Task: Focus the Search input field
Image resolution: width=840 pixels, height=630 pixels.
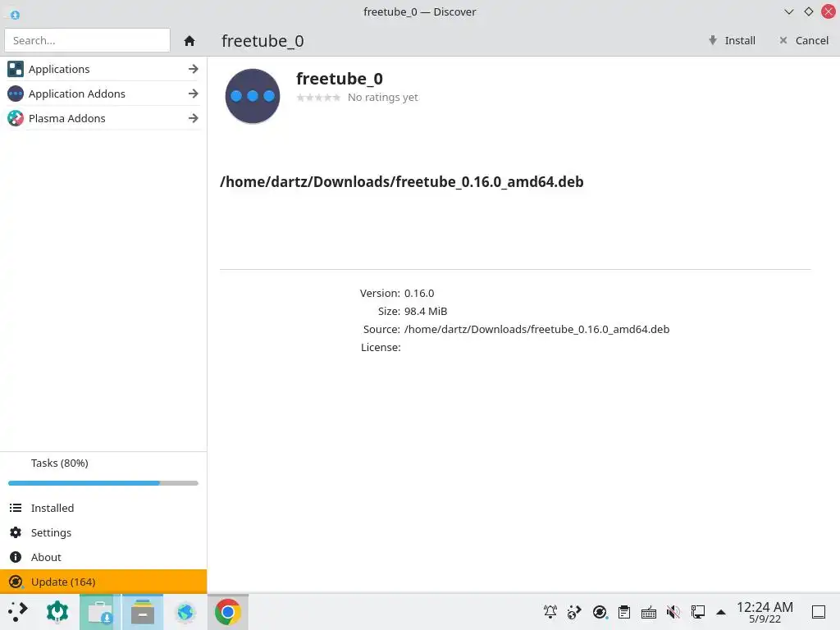Action: tap(87, 41)
